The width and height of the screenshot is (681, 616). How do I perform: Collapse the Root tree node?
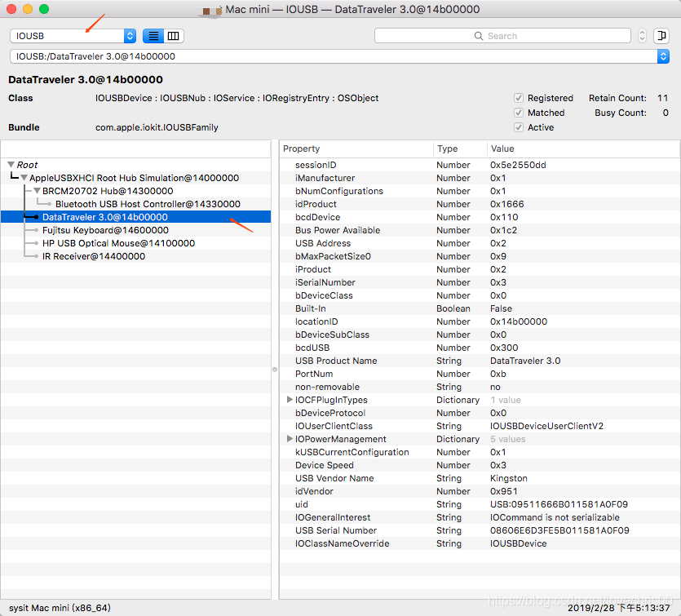[11, 165]
